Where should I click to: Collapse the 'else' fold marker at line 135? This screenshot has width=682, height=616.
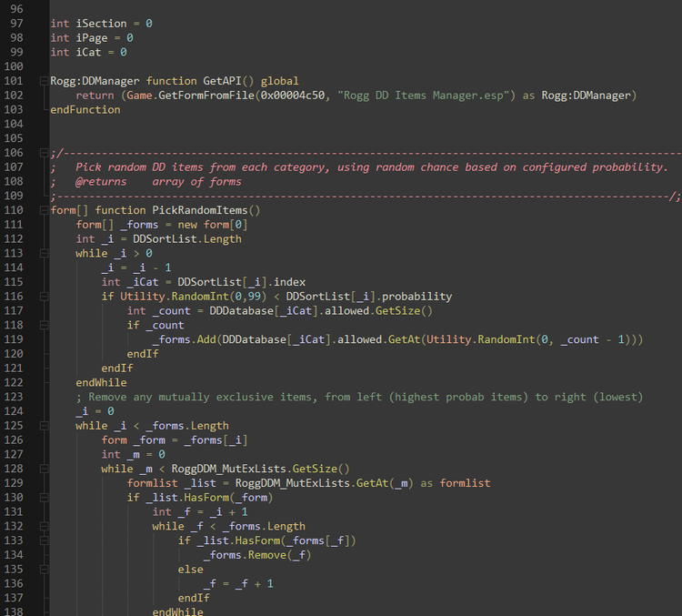pos(44,570)
